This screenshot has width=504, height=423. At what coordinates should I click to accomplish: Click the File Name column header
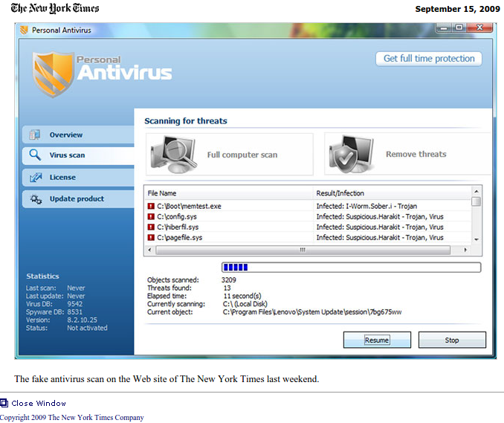[228, 193]
